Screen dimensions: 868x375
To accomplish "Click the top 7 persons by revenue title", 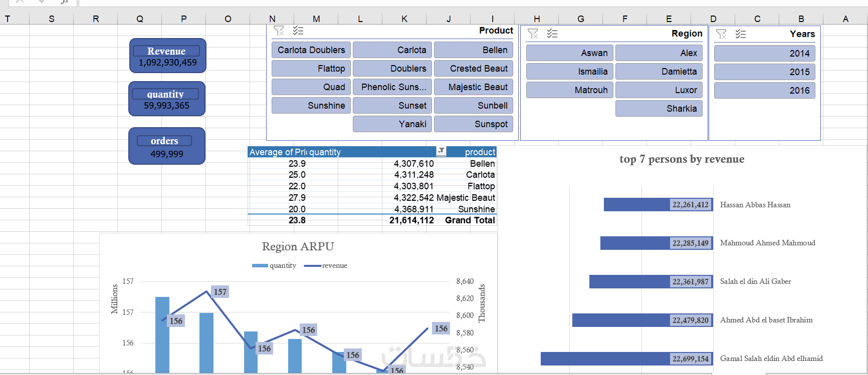I will (x=682, y=159).
